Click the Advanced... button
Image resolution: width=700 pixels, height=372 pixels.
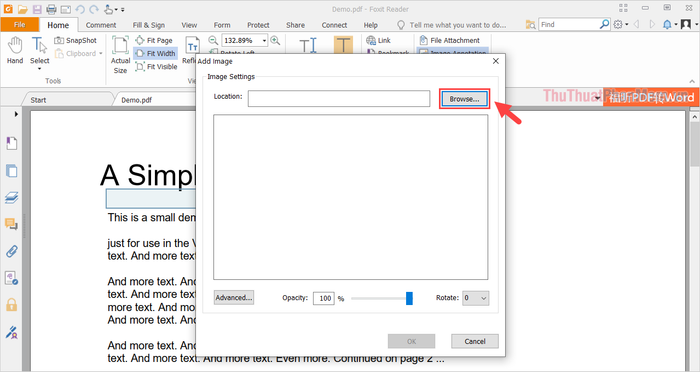(234, 297)
